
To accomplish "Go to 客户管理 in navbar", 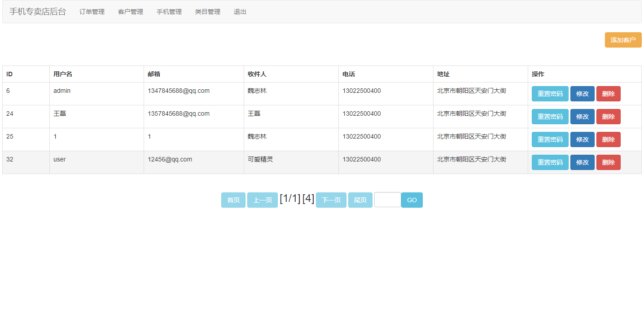I will (130, 12).
